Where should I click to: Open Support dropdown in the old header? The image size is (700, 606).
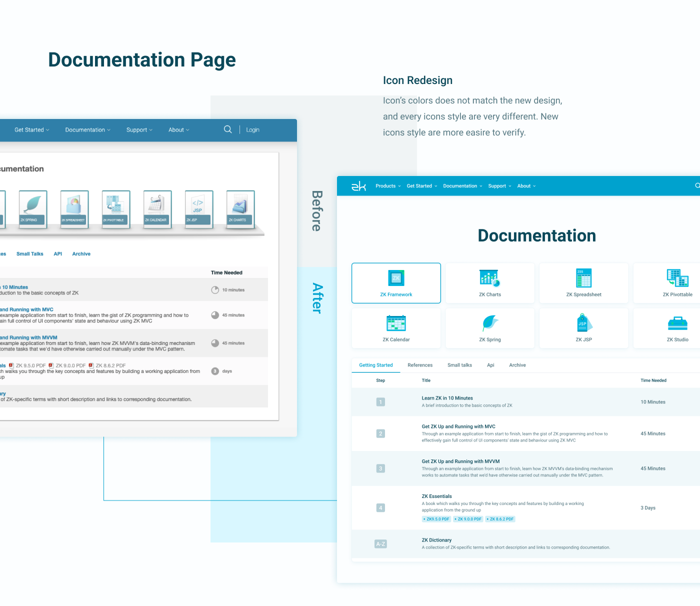click(x=139, y=130)
